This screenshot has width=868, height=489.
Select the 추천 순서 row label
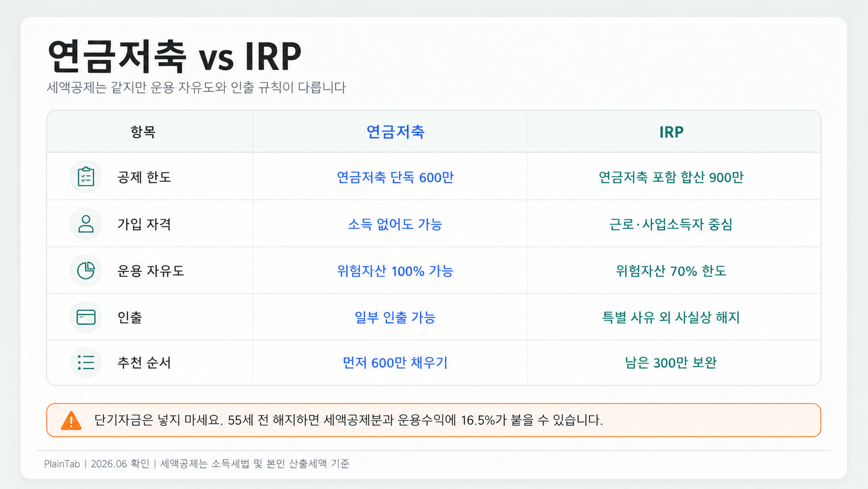144,362
